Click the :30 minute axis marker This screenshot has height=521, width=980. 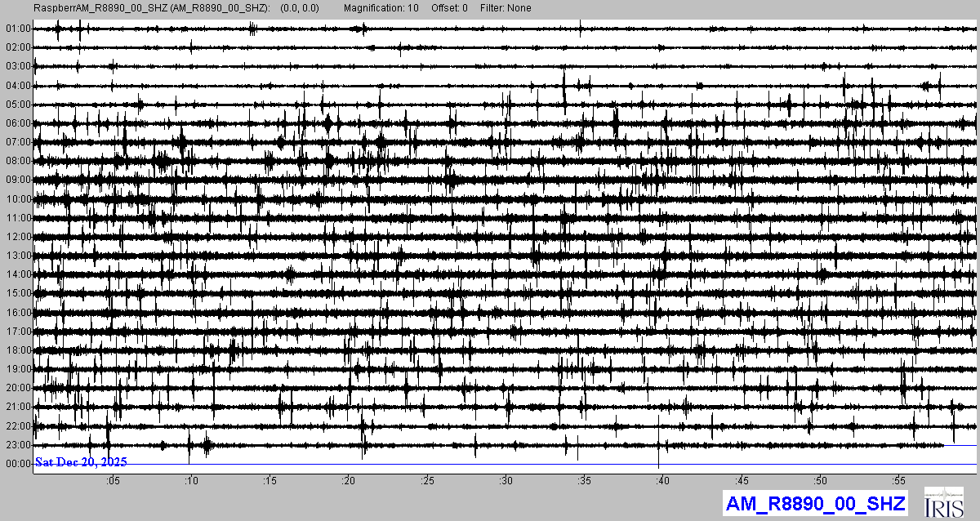coord(506,480)
